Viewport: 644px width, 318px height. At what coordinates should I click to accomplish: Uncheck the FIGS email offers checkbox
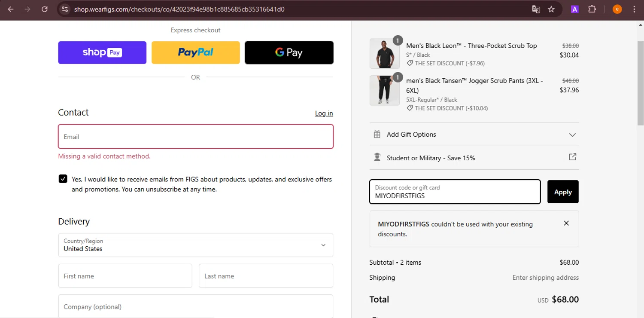[63, 179]
